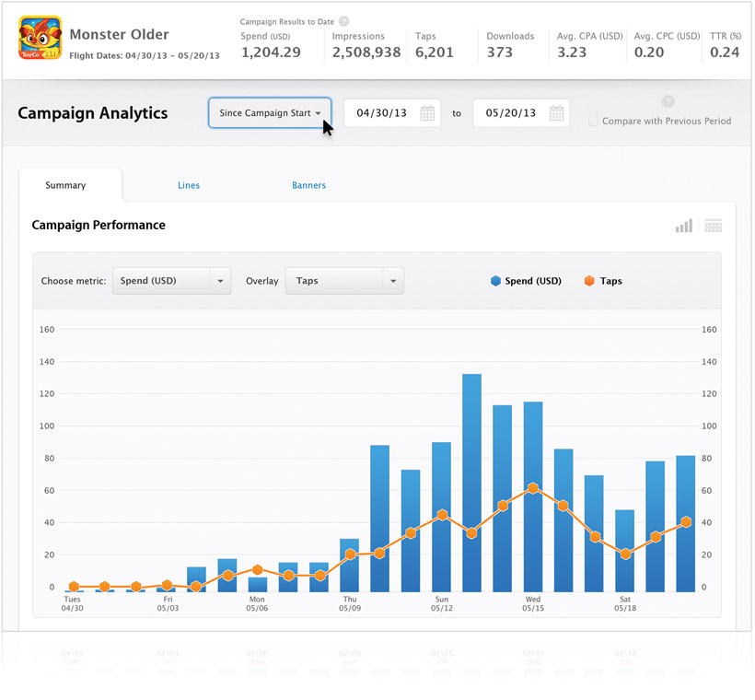Image resolution: width=755 pixels, height=700 pixels.
Task: Click the Sat 05/18 spend bar
Action: [625, 551]
